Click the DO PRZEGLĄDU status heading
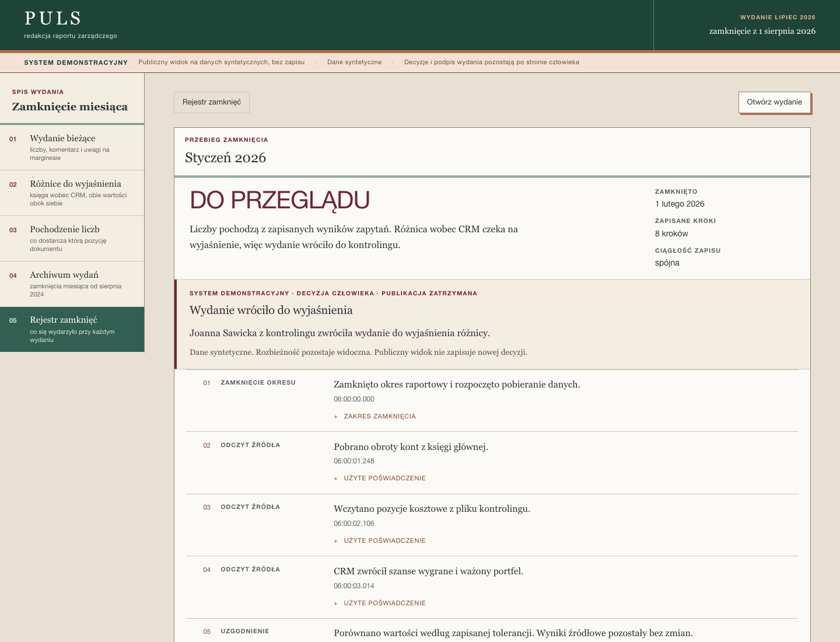This screenshot has height=642, width=840. click(279, 200)
